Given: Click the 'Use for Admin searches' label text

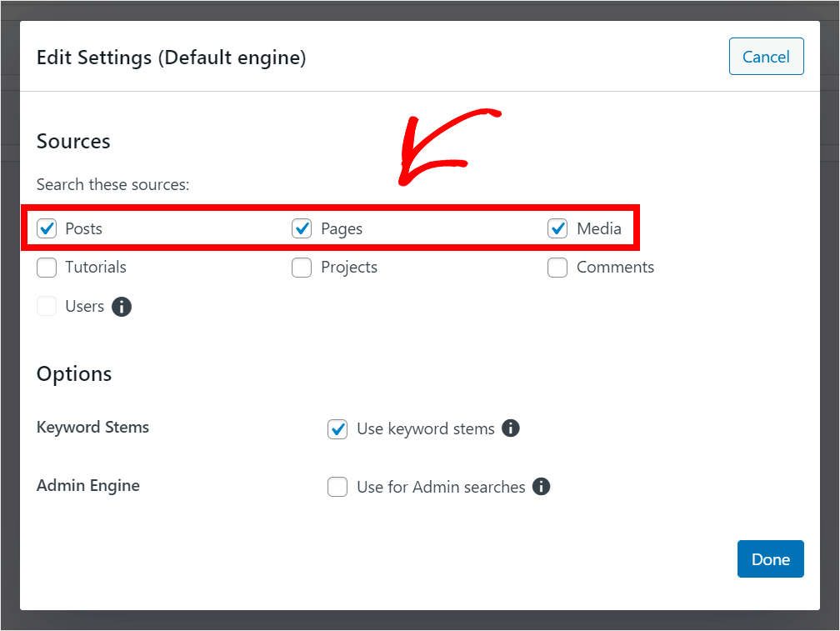Looking at the screenshot, I should click(441, 487).
